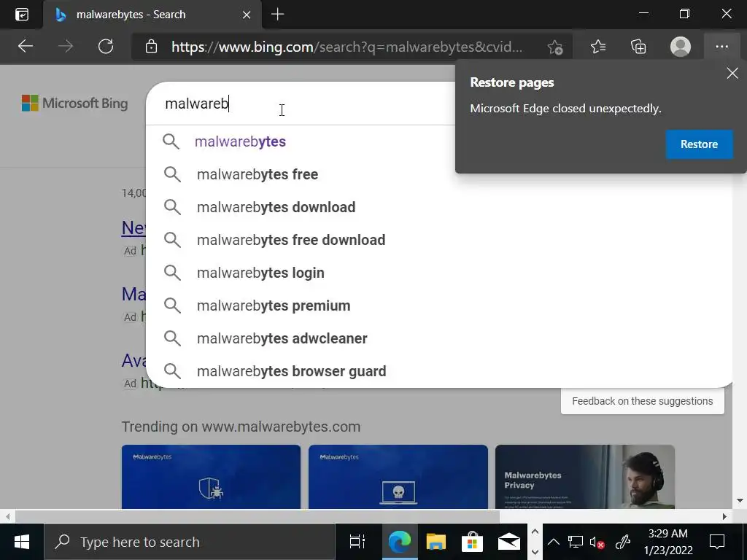Screen dimensions: 747x560
Task: Choose suggestion "malwarebytes download"
Action: point(438,207)
